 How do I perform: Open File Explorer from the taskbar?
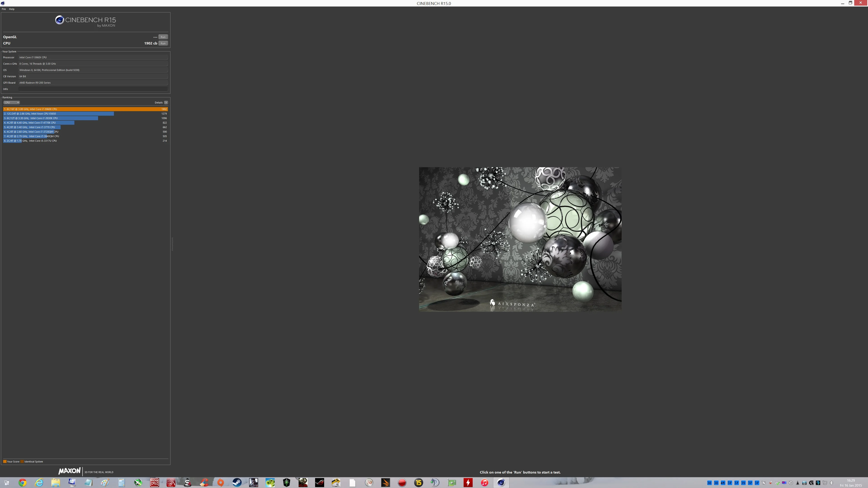(x=56, y=483)
